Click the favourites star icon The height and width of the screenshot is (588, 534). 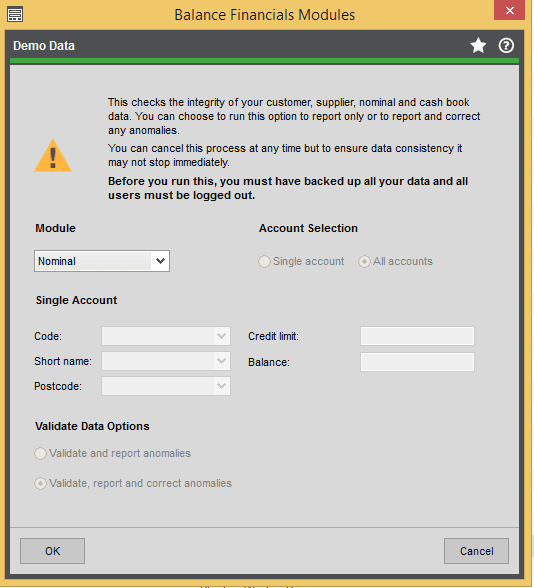pos(478,46)
